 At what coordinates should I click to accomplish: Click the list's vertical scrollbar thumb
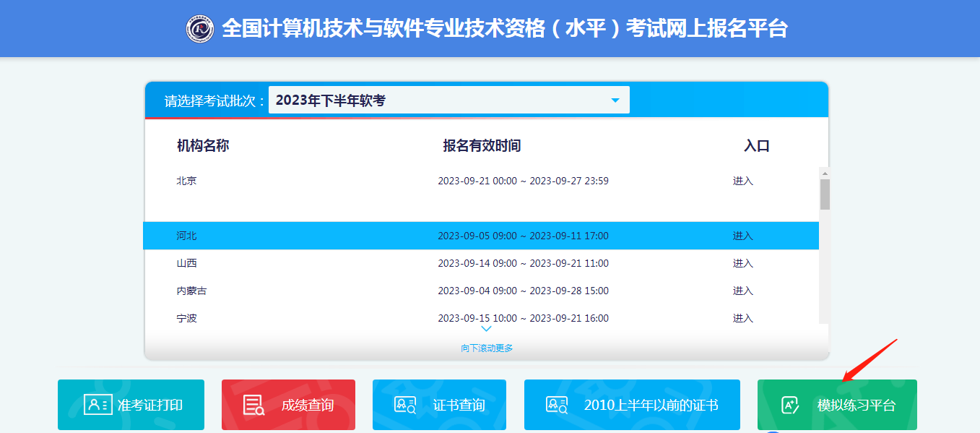825,194
